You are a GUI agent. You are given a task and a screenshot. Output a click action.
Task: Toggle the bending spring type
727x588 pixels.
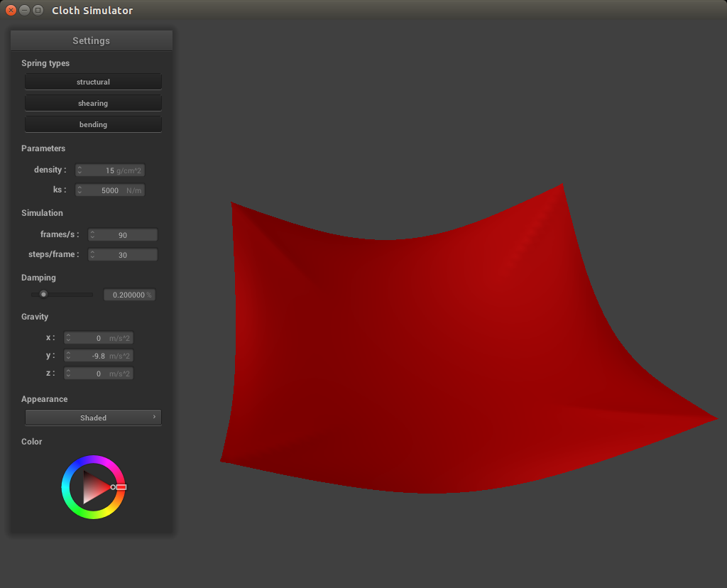pyautogui.click(x=93, y=124)
